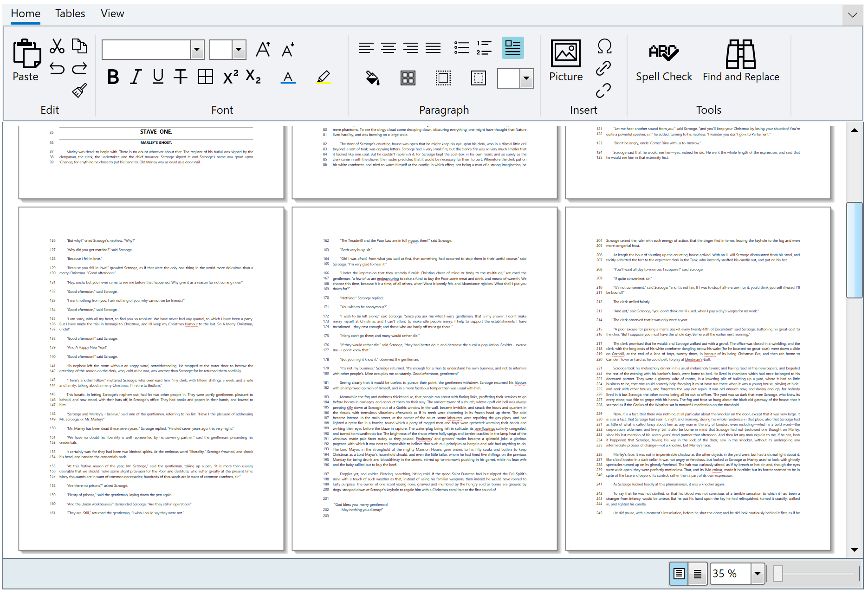Undo the last action
The height and width of the screenshot is (595, 868).
point(57,69)
